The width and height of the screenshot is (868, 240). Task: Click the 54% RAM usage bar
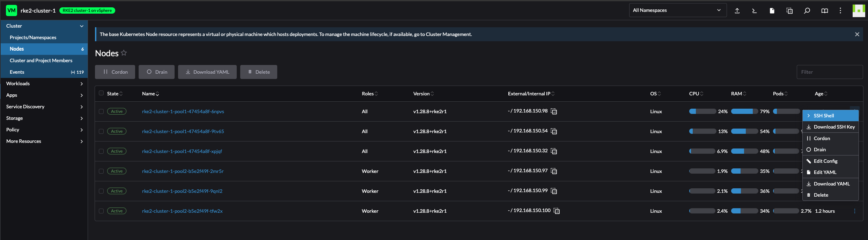coord(744,131)
